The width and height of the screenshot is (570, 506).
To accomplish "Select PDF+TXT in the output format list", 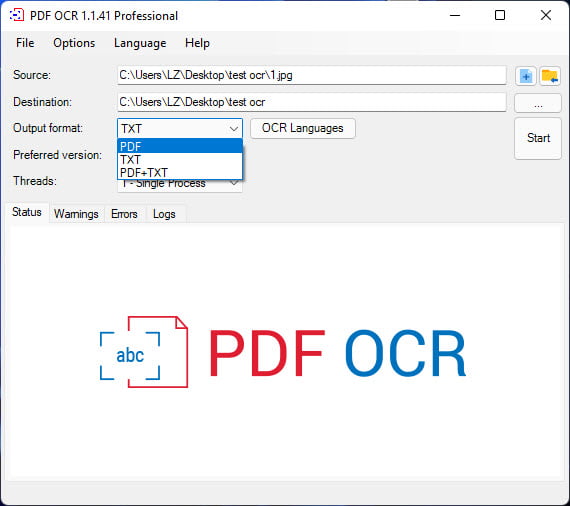I will pyautogui.click(x=180, y=172).
